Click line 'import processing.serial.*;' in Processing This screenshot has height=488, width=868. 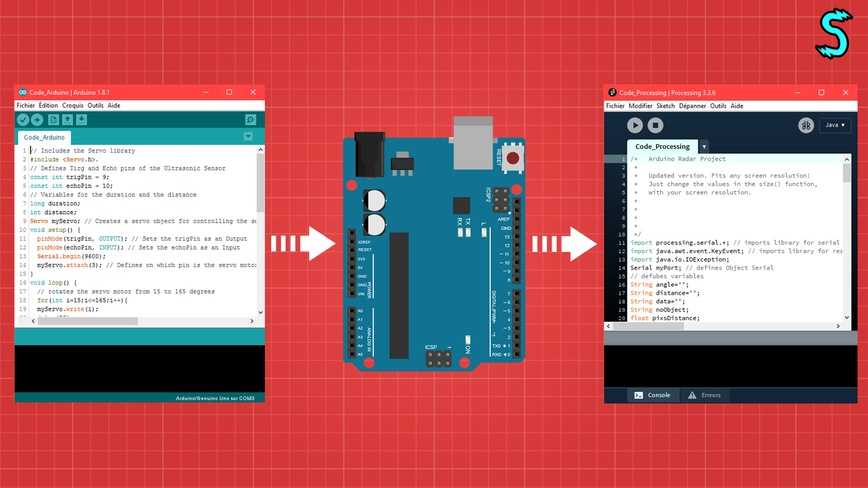point(680,243)
